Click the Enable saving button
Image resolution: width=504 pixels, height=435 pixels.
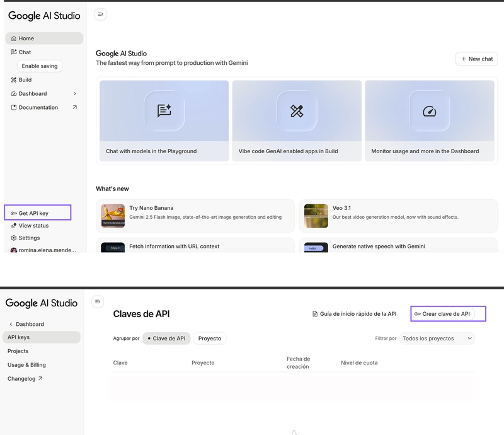(x=39, y=66)
